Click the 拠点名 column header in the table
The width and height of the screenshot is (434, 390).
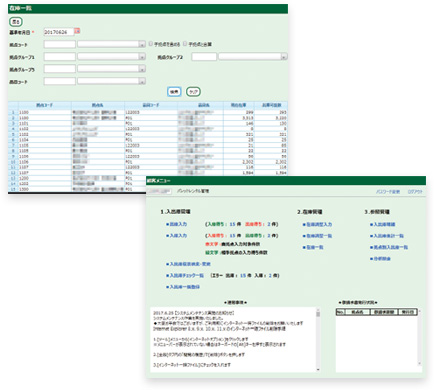pos(98,105)
